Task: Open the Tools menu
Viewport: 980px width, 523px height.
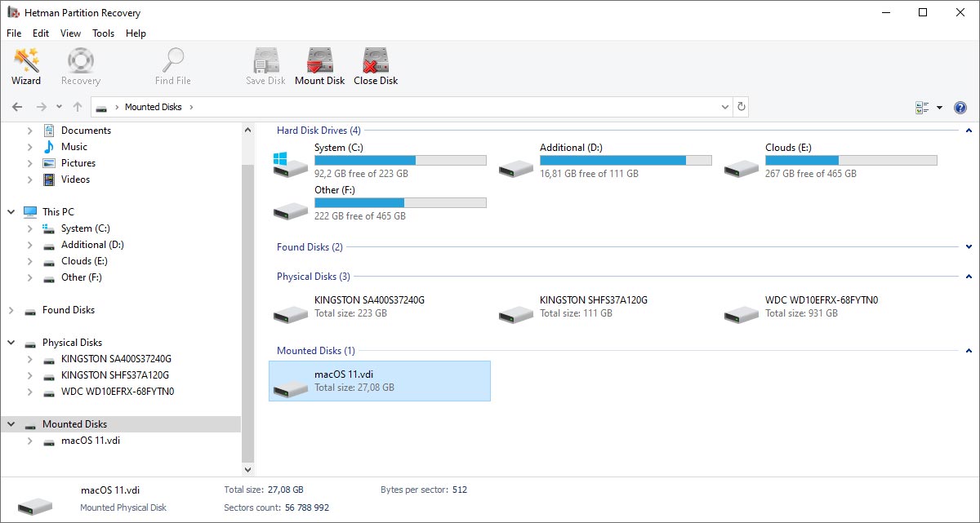Action: click(104, 33)
